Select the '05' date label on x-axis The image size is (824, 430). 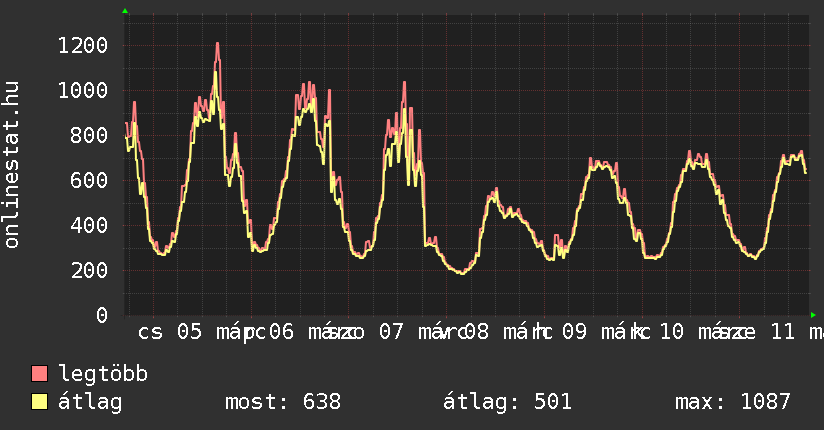(x=189, y=332)
